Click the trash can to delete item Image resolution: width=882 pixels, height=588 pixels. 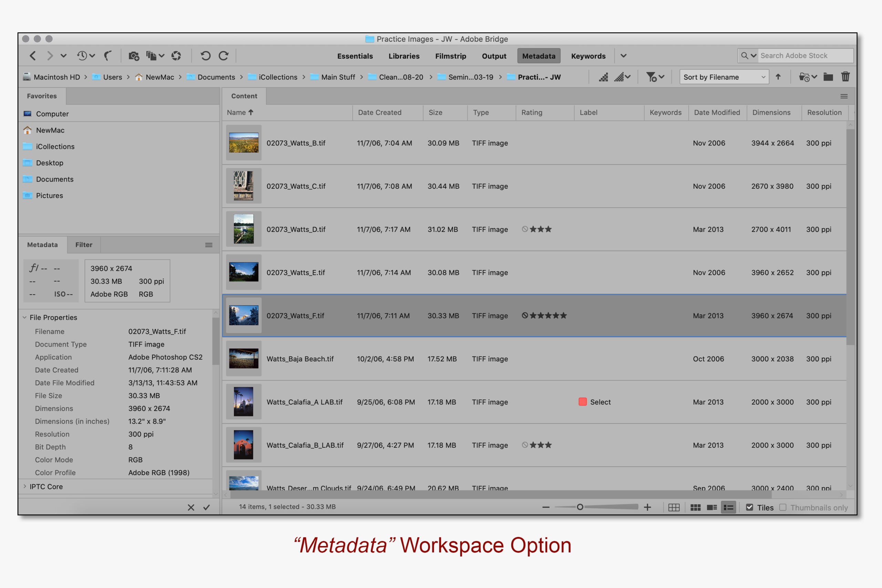click(x=845, y=76)
